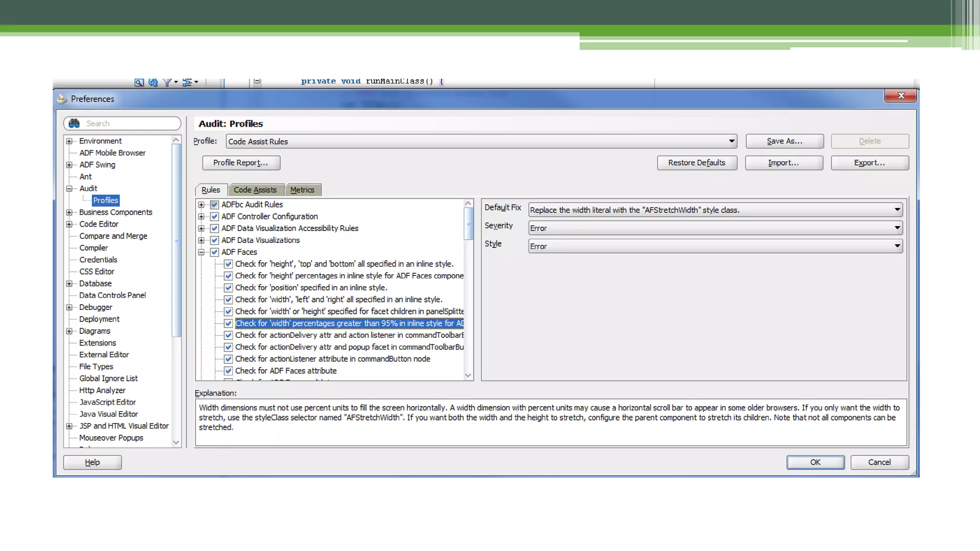
Task: Uncheck ADFbc Audit Rules checkbox
Action: pyautogui.click(x=214, y=205)
